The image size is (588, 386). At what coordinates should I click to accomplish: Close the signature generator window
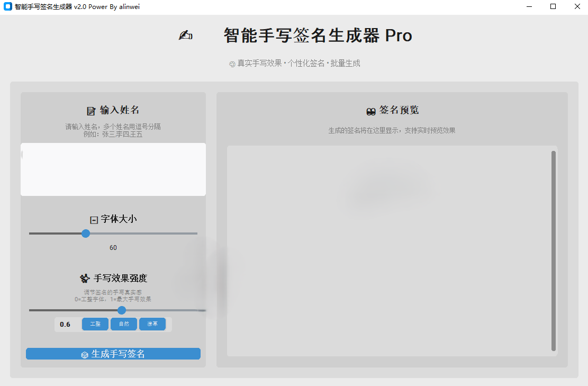577,7
